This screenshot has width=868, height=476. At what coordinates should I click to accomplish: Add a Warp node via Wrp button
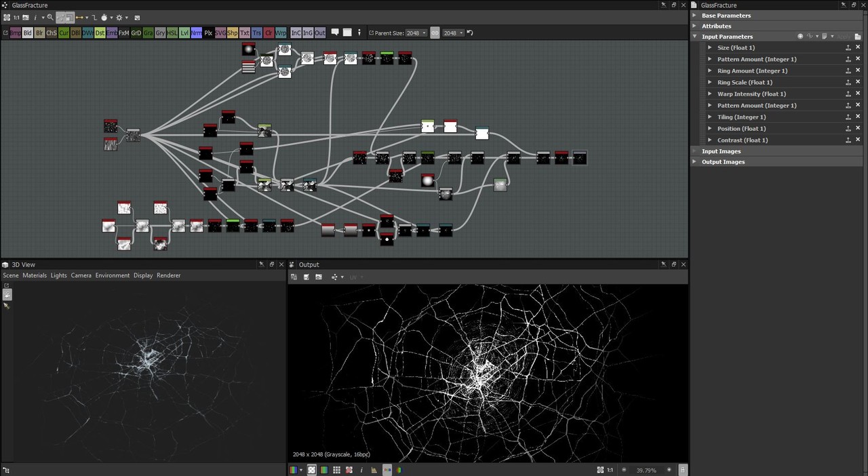pyautogui.click(x=281, y=33)
